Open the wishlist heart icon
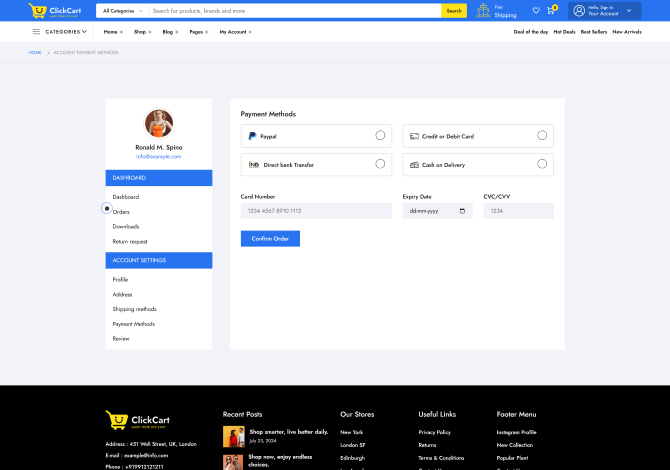 tap(536, 11)
